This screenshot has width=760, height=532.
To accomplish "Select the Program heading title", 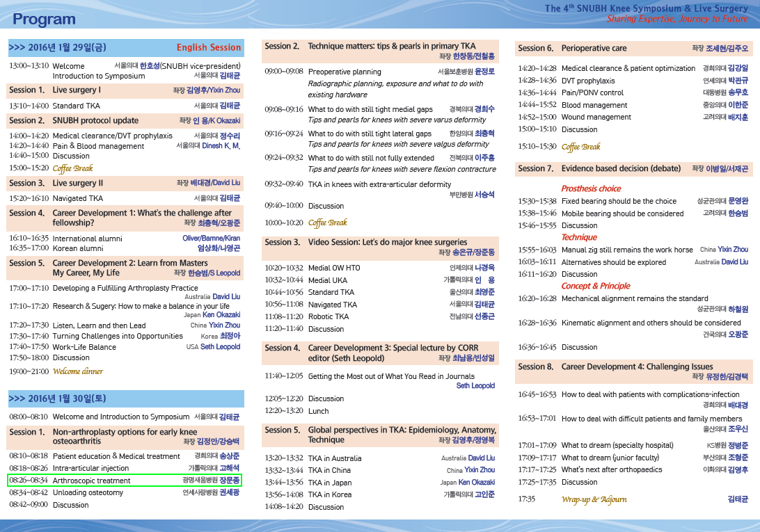I will point(44,19).
